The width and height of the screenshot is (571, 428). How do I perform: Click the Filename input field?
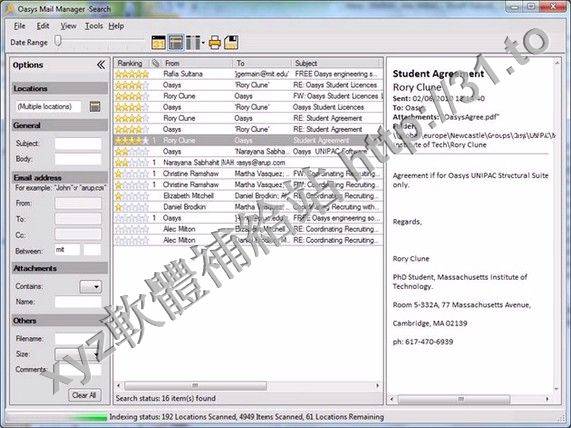[78, 338]
